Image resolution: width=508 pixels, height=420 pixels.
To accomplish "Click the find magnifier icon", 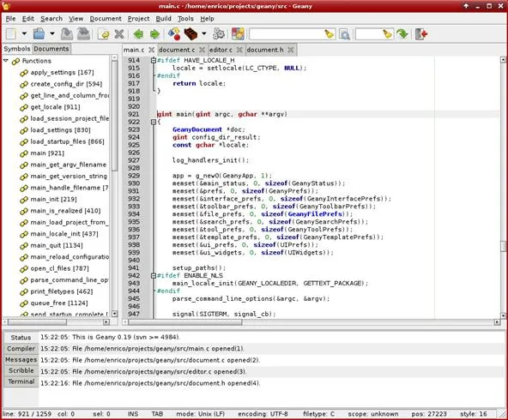I will click(x=344, y=34).
